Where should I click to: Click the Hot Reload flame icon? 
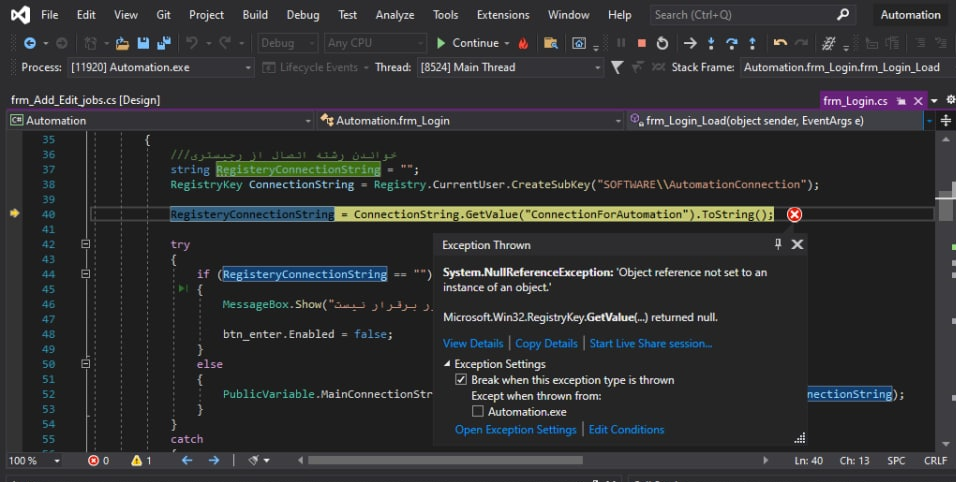coord(523,43)
